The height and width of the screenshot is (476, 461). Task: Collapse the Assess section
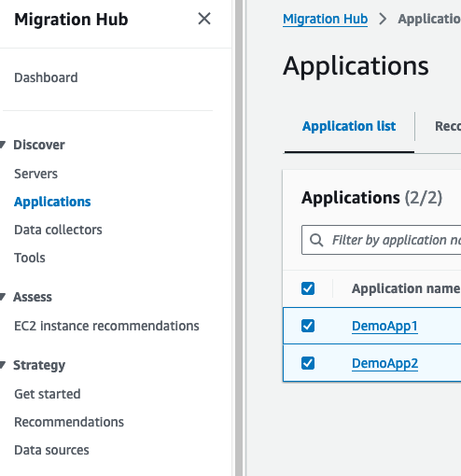tap(3, 297)
